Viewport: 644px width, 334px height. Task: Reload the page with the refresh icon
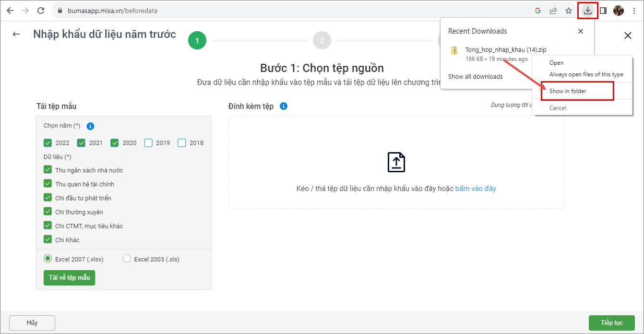pos(41,11)
